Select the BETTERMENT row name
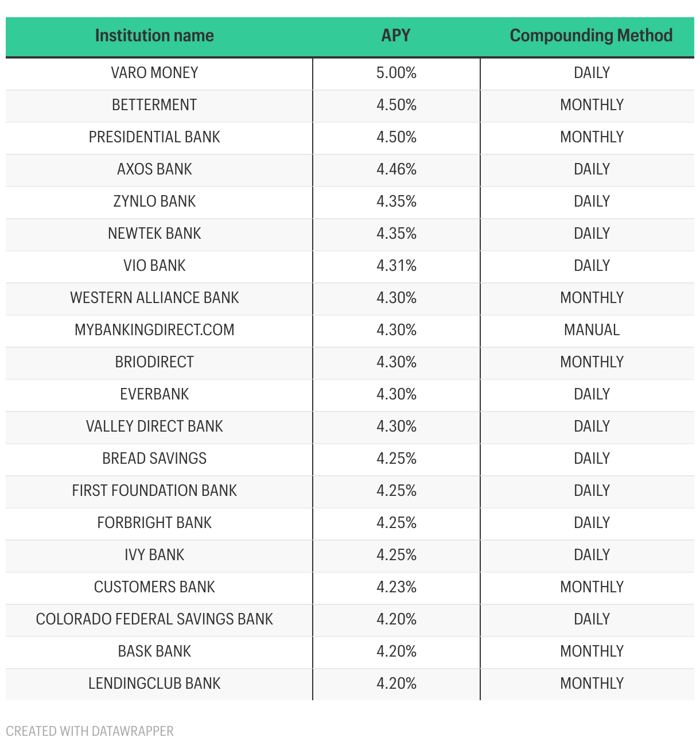The width and height of the screenshot is (700, 745). click(154, 105)
